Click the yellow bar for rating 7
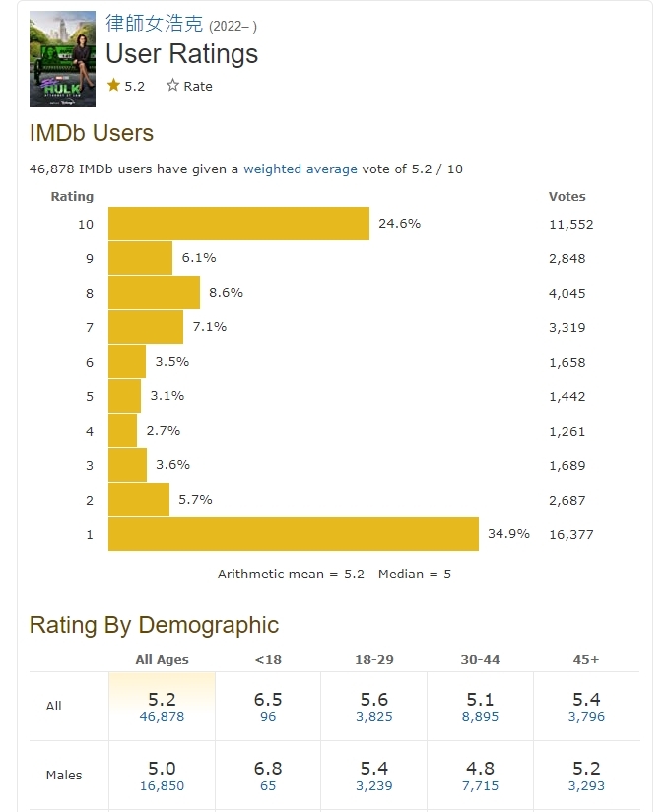 point(146,327)
